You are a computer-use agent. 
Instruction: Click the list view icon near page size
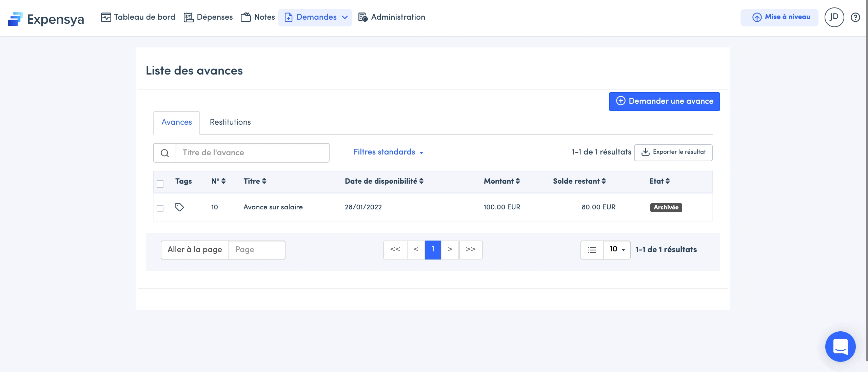592,250
